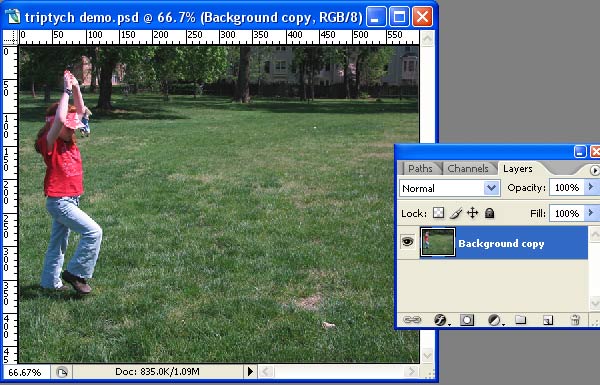Switch to the Paths tab
This screenshot has width=600, height=385.
click(420, 168)
